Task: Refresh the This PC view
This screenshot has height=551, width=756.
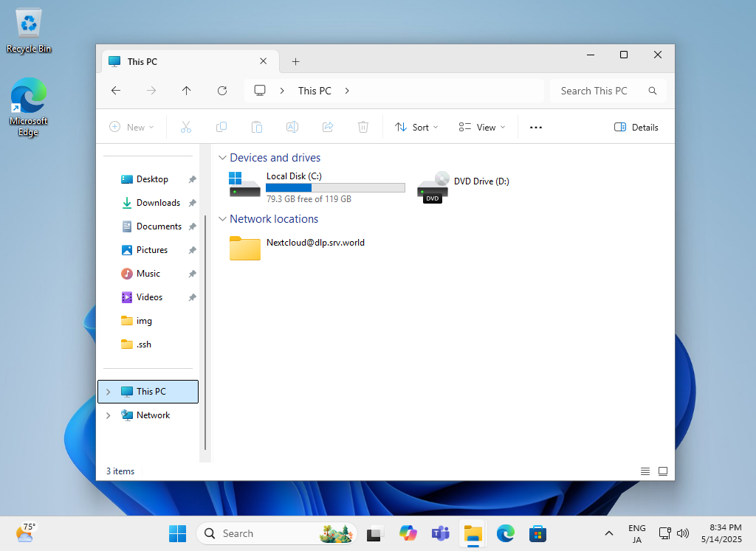Action: coord(221,91)
